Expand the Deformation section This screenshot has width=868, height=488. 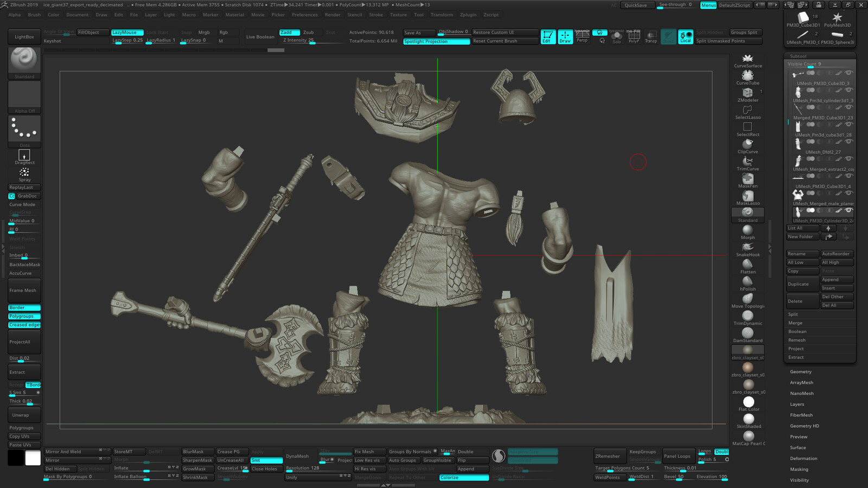pos(803,459)
